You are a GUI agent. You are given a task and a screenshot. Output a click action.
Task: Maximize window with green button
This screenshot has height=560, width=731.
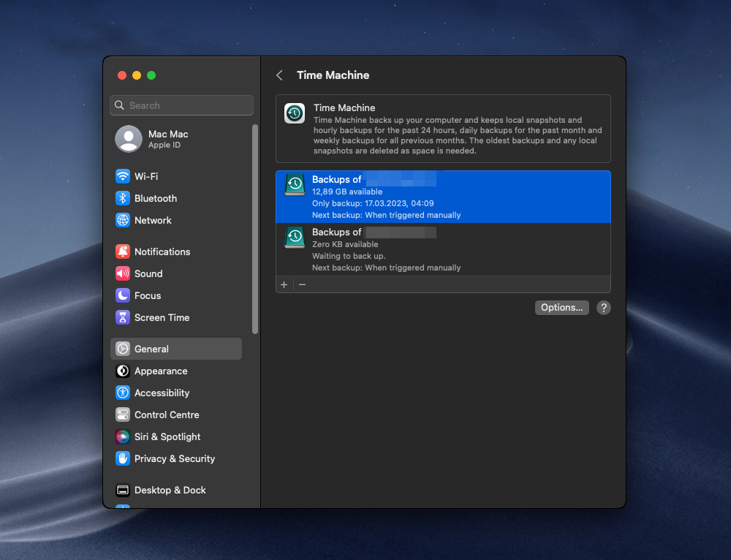tap(151, 75)
